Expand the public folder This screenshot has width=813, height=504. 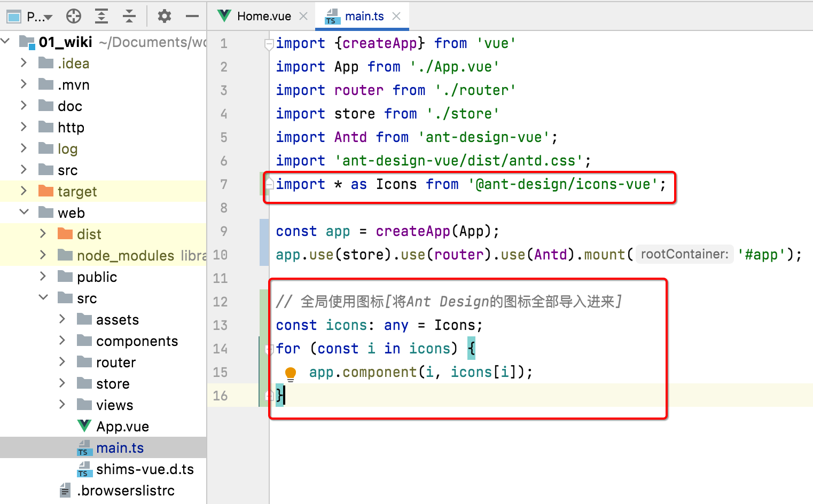click(x=43, y=276)
